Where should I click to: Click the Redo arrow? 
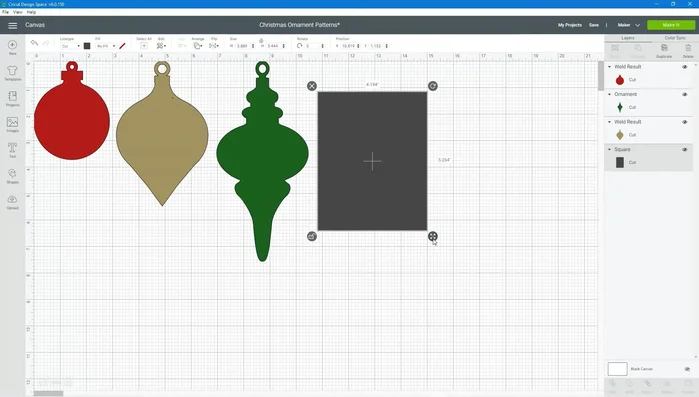point(45,43)
